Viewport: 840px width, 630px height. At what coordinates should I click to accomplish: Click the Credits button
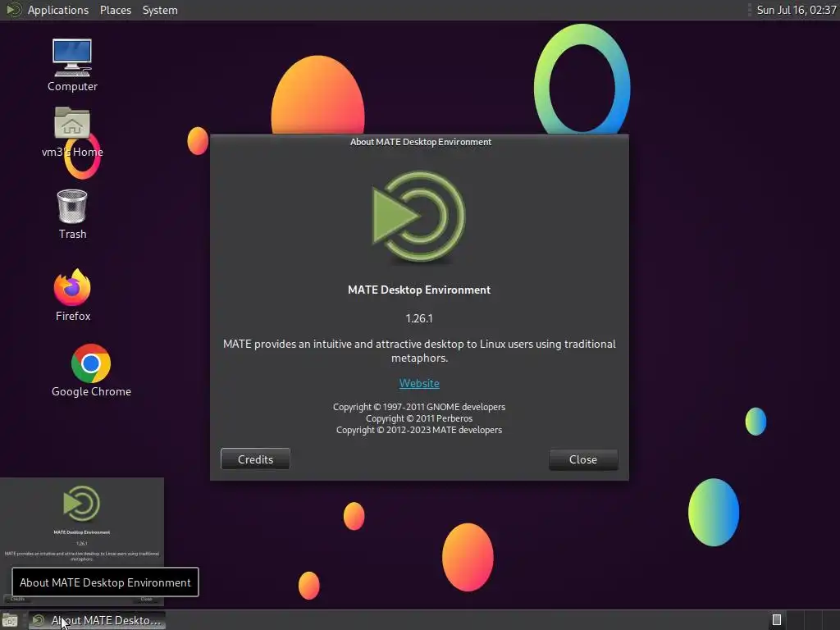(x=256, y=459)
